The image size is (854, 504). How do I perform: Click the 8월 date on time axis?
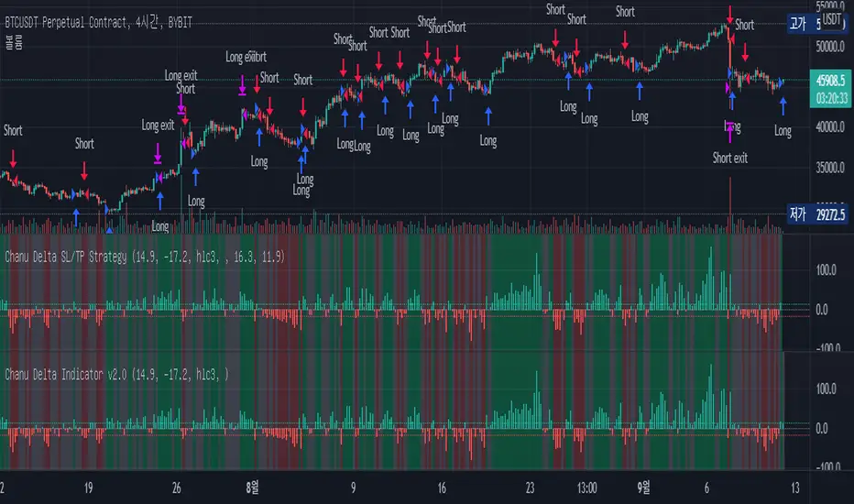coord(250,488)
